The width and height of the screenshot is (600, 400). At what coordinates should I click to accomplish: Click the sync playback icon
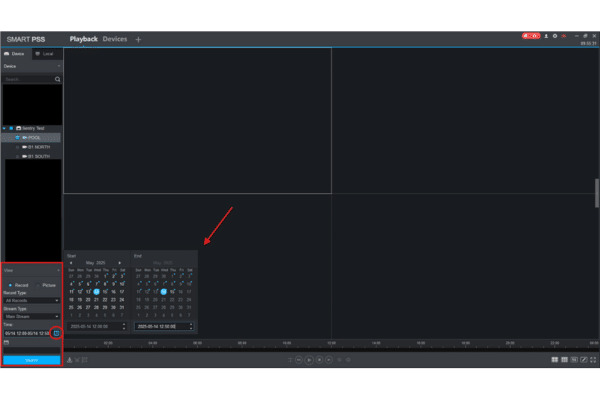click(290, 360)
